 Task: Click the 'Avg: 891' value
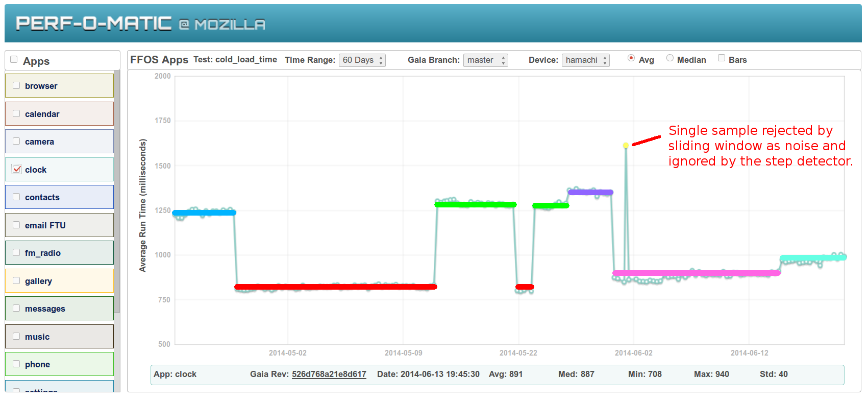(x=506, y=374)
